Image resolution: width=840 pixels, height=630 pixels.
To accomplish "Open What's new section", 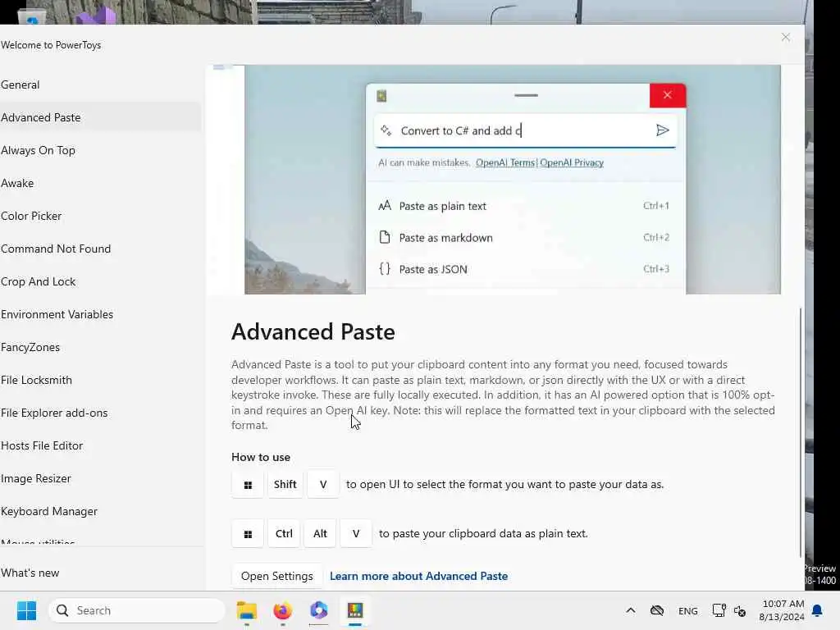I will (100, 573).
